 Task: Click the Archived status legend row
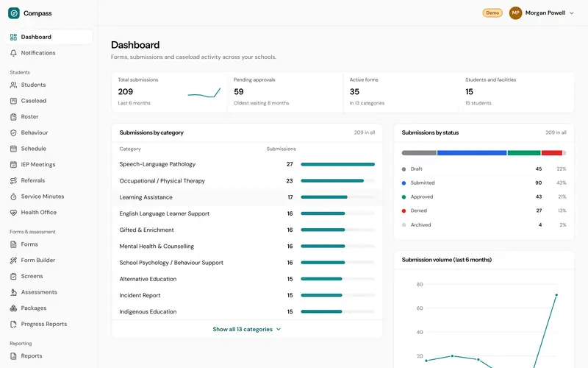484,225
